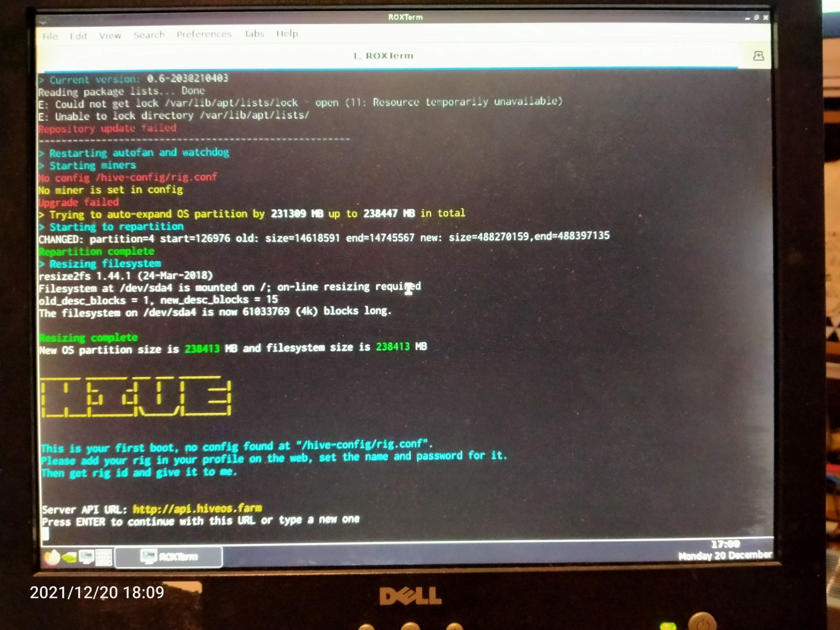840x630 pixels.
Task: Open the Help menu
Action: pyautogui.click(x=287, y=33)
